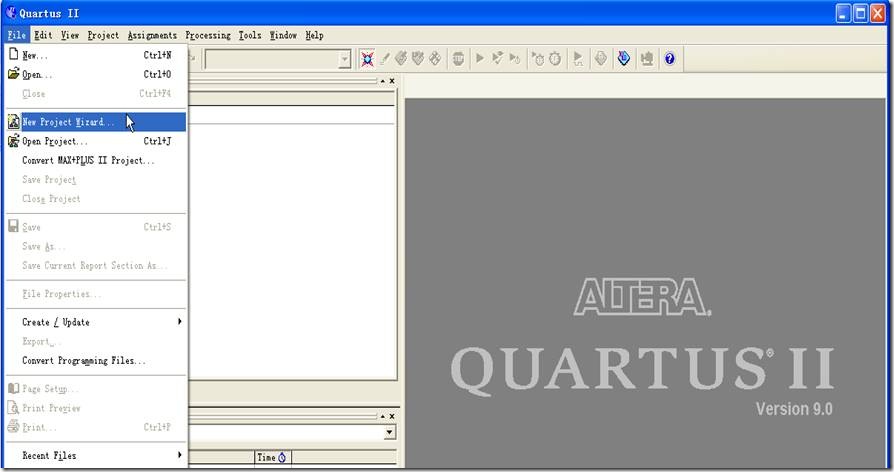
Task: Open the Processing menu
Action: pyautogui.click(x=207, y=35)
